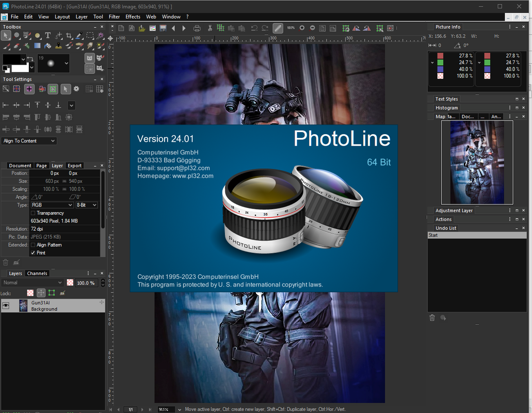Image resolution: width=532 pixels, height=413 pixels.
Task: Click the swap foreground/background colors arrows
Action: (30, 59)
